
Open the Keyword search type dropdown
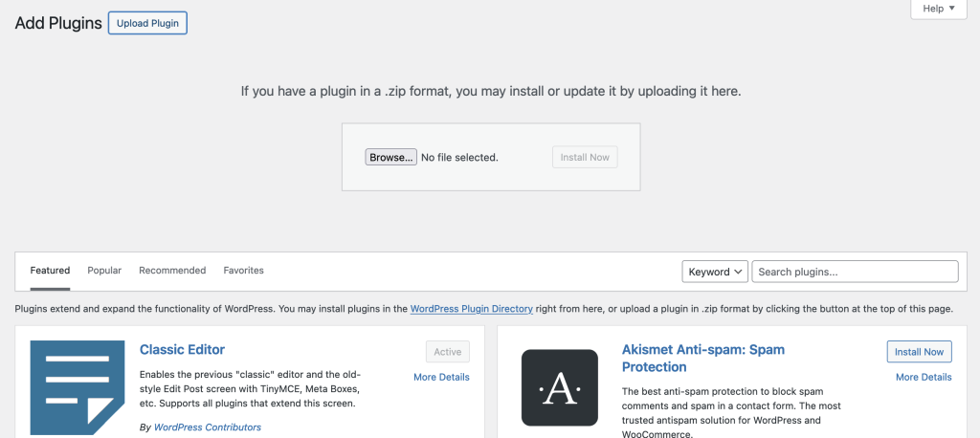715,272
